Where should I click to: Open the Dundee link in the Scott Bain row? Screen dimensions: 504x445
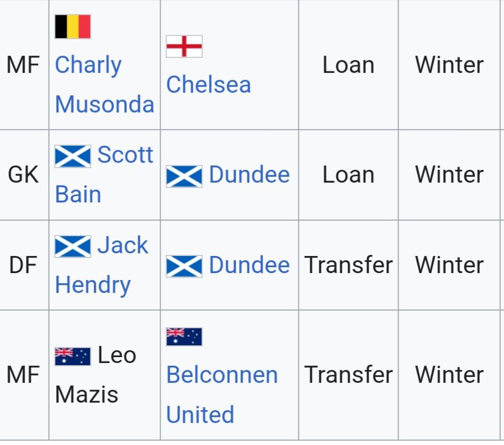coord(249,175)
